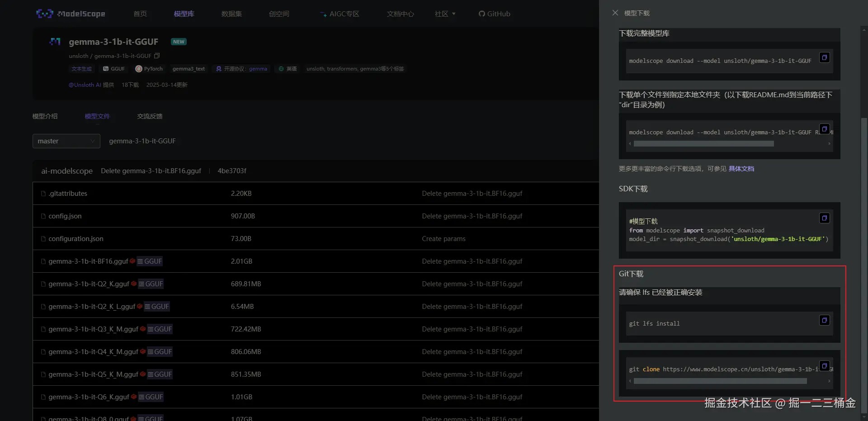Click the gemma-3-1b-it-GGUF repository path breadcrumb
The width and height of the screenshot is (868, 421).
[142, 141]
